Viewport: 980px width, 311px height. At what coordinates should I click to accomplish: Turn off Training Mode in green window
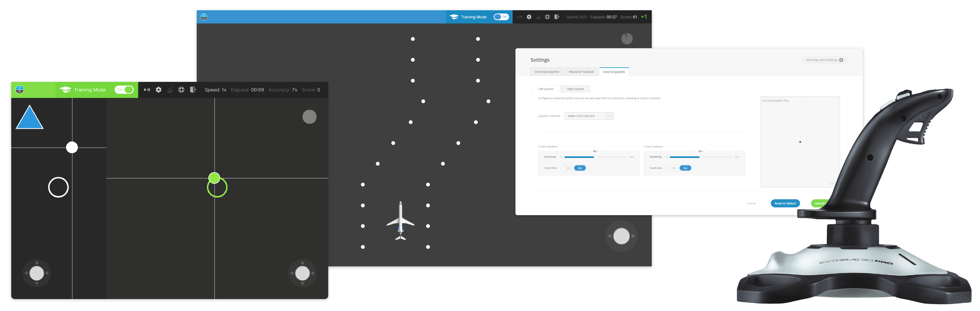(124, 90)
